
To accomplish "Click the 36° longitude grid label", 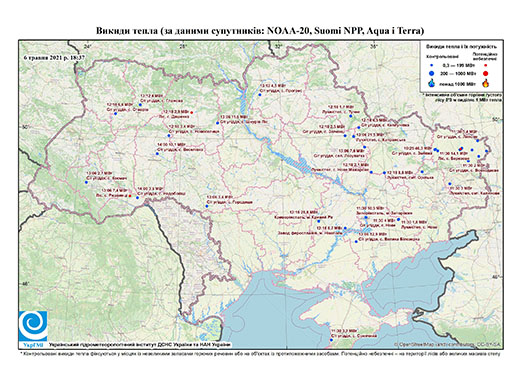I will (x=374, y=46).
